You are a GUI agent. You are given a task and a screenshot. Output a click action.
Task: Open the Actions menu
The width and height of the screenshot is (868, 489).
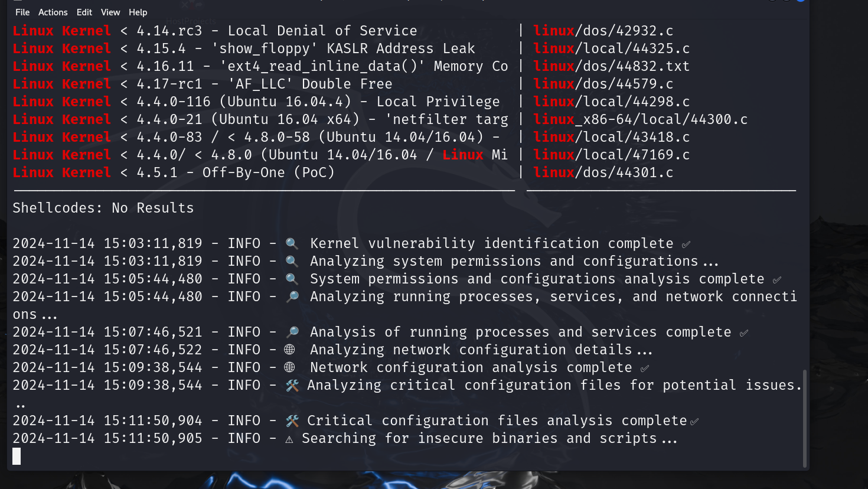pos(53,12)
